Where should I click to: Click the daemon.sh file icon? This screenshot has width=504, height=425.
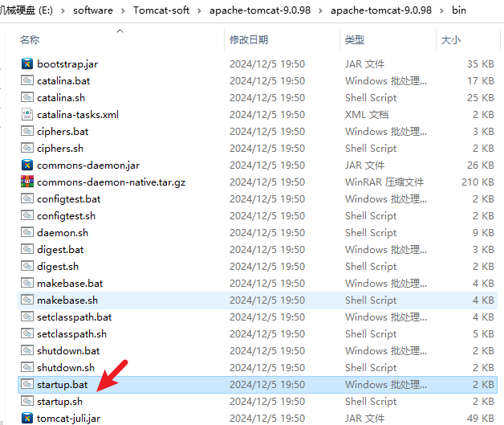tap(27, 232)
